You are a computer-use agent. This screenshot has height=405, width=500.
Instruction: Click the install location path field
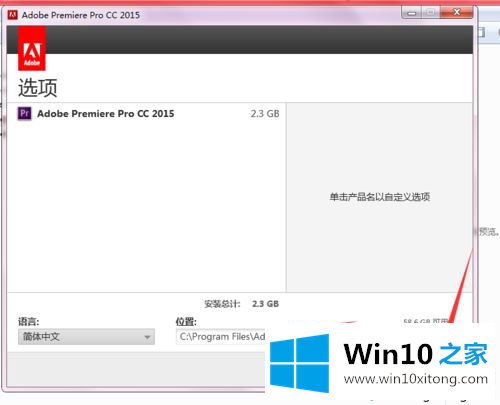pos(221,337)
